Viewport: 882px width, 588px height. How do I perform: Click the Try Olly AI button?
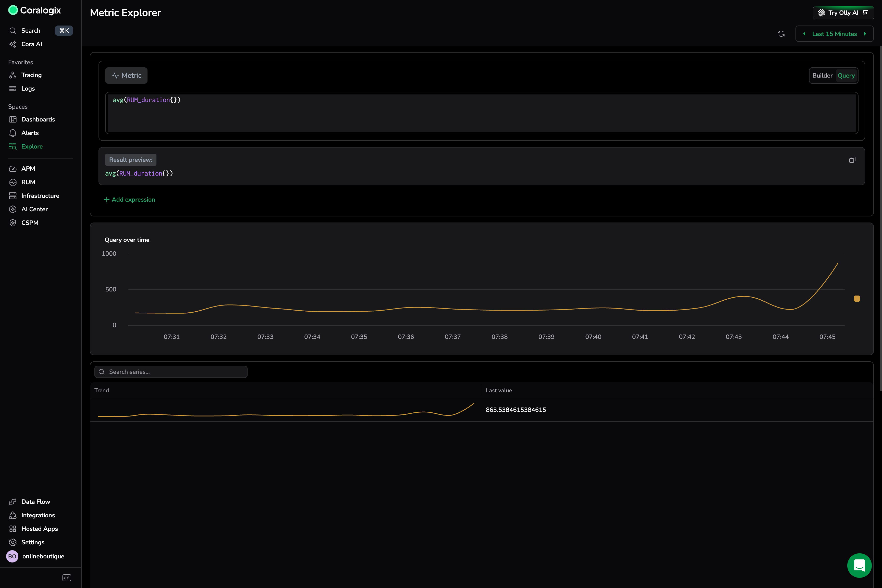pyautogui.click(x=843, y=13)
